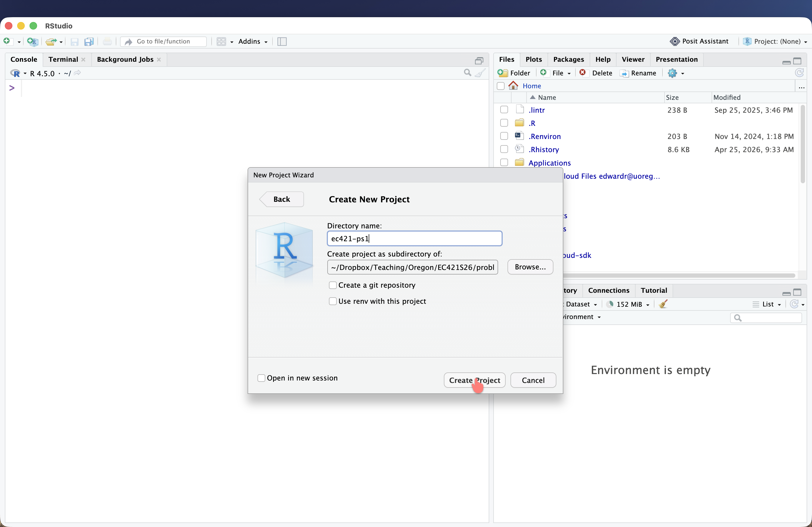Enable Create a git repository checkbox

[333, 285]
